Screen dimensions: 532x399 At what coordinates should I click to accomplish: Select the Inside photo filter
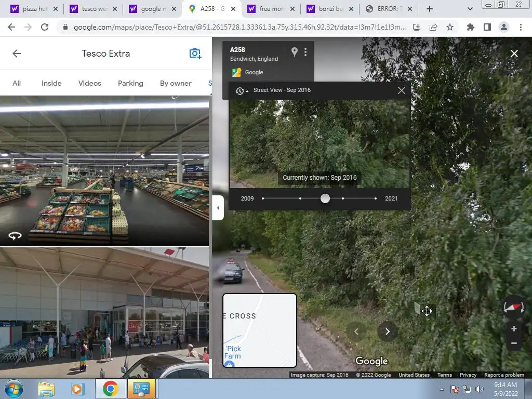pyautogui.click(x=51, y=83)
